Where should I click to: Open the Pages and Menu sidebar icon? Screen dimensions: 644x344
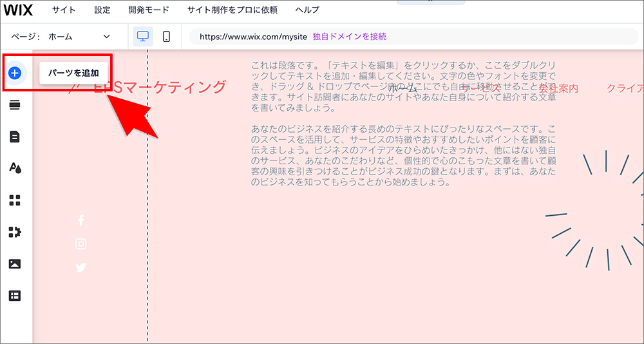coord(15,137)
